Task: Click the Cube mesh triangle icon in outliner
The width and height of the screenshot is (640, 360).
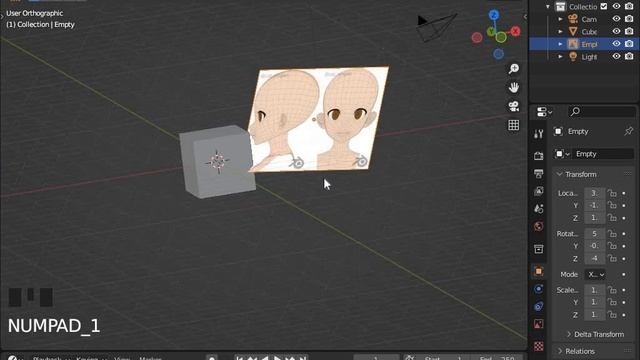Action: [x=573, y=31]
